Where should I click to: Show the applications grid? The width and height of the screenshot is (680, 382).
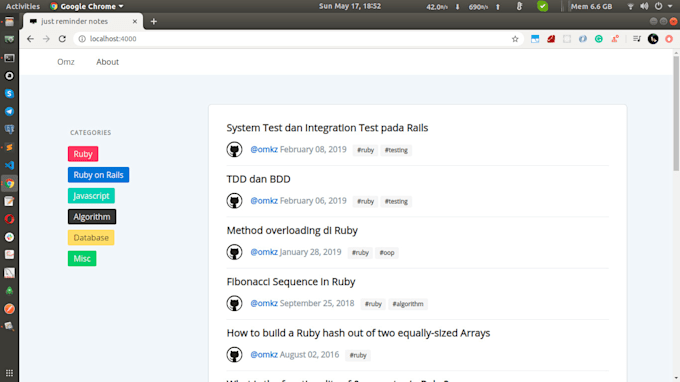pos(9,373)
